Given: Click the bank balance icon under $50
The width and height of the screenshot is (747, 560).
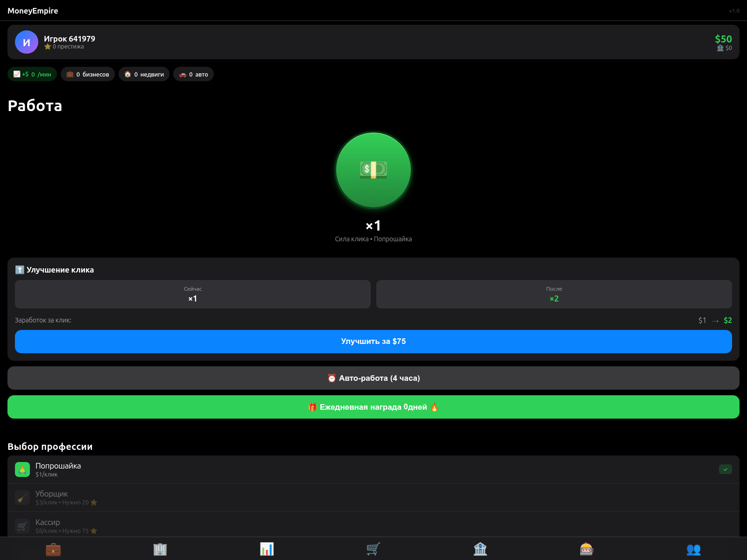Looking at the screenshot, I should click(x=720, y=48).
